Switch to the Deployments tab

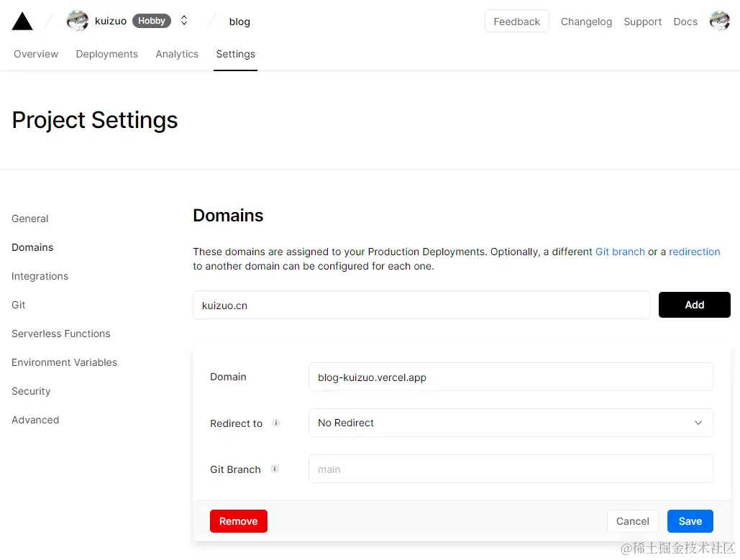106,54
